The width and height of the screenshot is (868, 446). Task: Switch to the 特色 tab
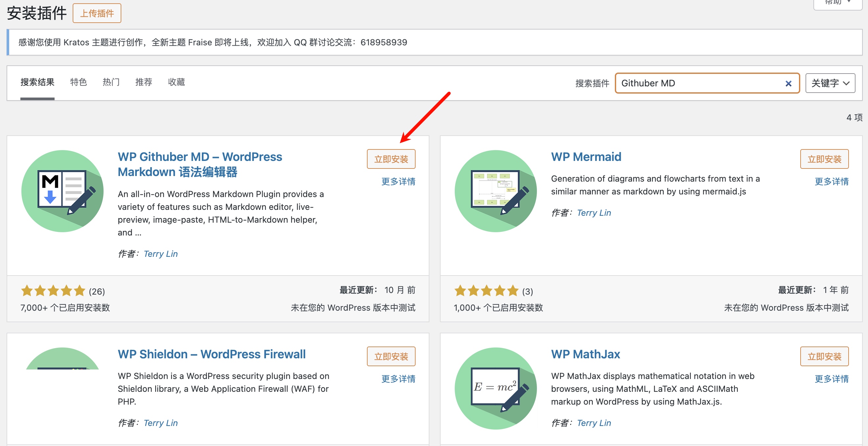pyautogui.click(x=79, y=82)
